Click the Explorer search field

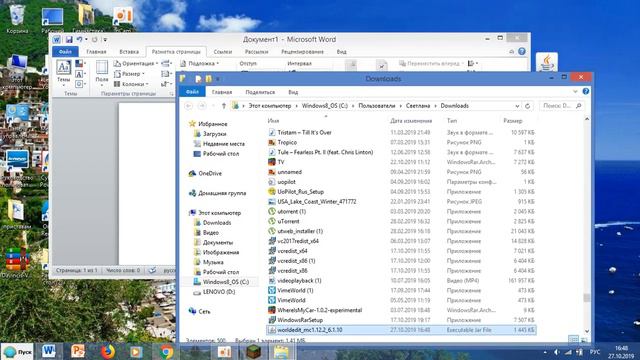click(x=562, y=106)
